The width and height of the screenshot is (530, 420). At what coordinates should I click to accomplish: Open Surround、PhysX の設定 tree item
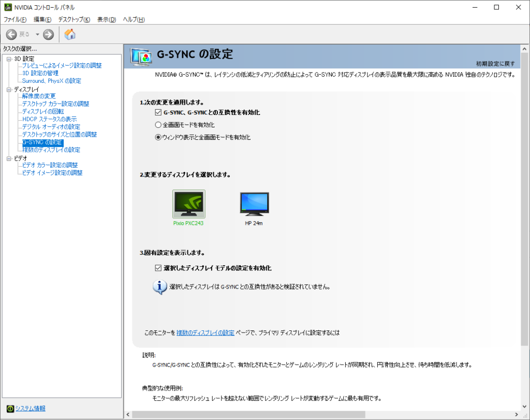(x=51, y=81)
